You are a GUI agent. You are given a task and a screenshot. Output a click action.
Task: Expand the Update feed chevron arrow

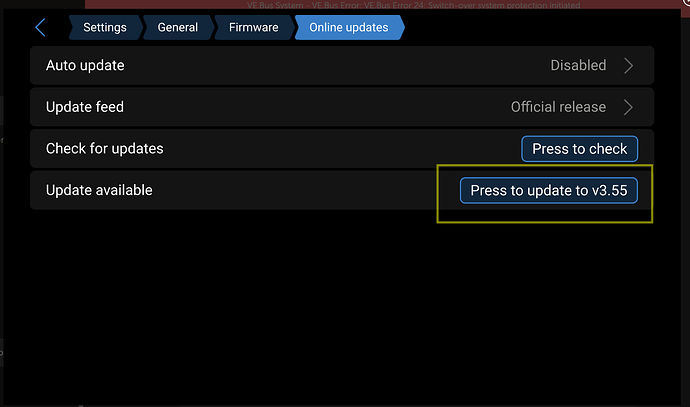tap(629, 107)
